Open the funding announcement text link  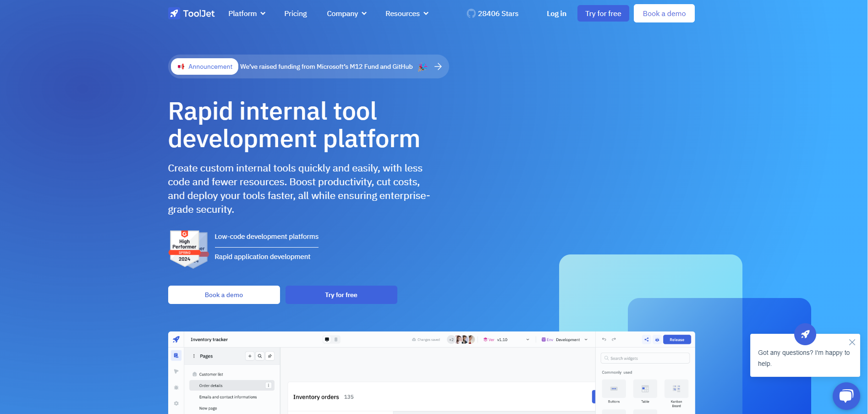pos(326,66)
